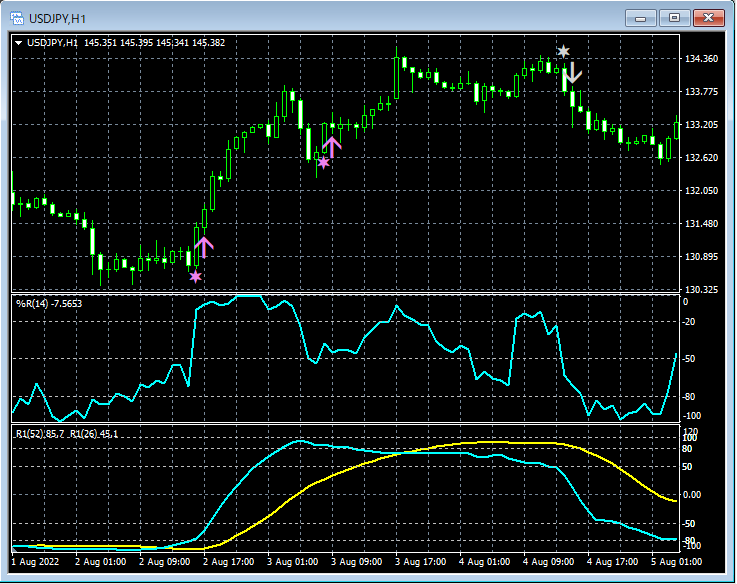Click the chart icon in the title bar
This screenshot has height=584, width=737.
click(19, 17)
